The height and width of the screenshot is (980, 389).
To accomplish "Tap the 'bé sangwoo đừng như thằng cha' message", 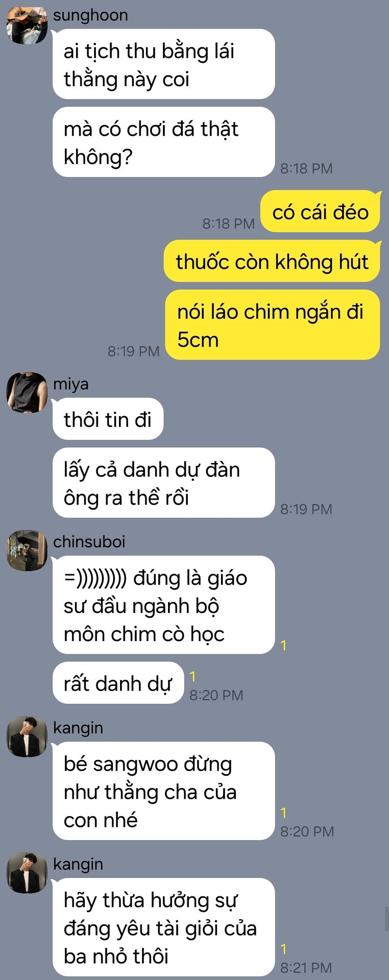I will point(164,791).
